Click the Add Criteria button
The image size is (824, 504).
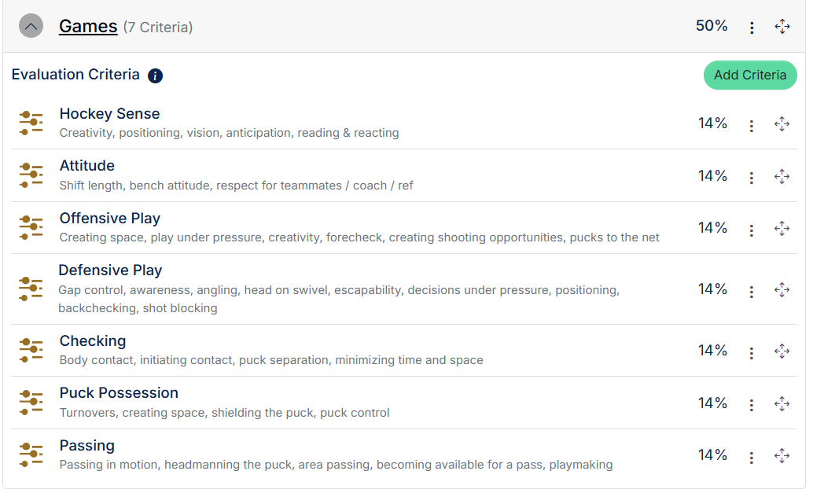[x=750, y=75]
